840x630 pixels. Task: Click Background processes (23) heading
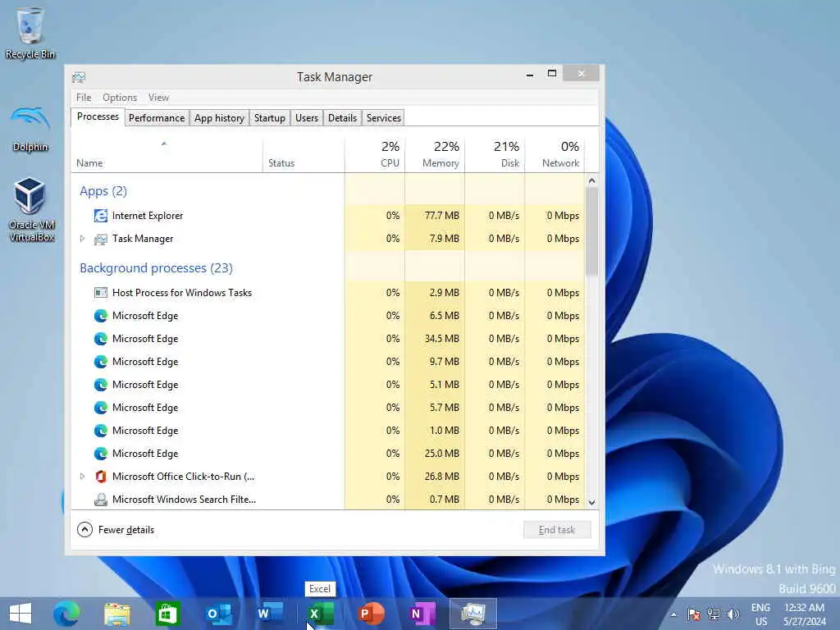tap(156, 268)
